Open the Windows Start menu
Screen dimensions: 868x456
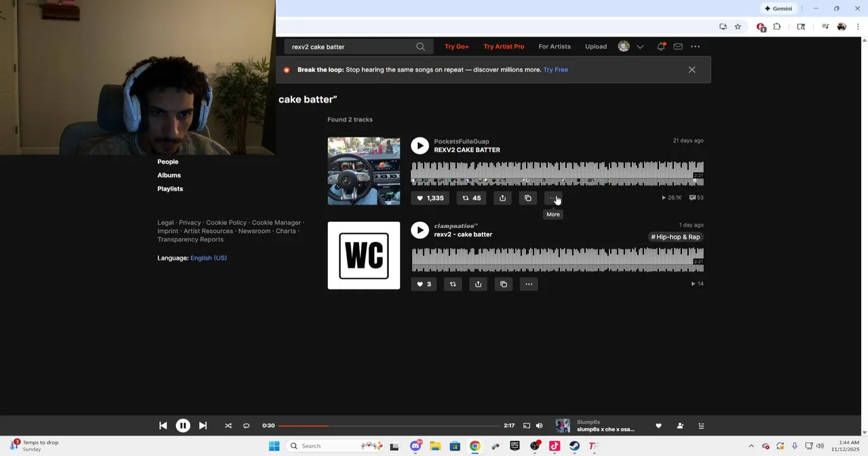pos(274,446)
